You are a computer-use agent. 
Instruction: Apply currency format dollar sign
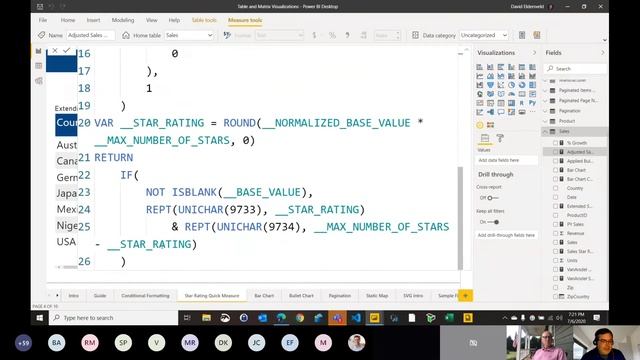pos(314,36)
